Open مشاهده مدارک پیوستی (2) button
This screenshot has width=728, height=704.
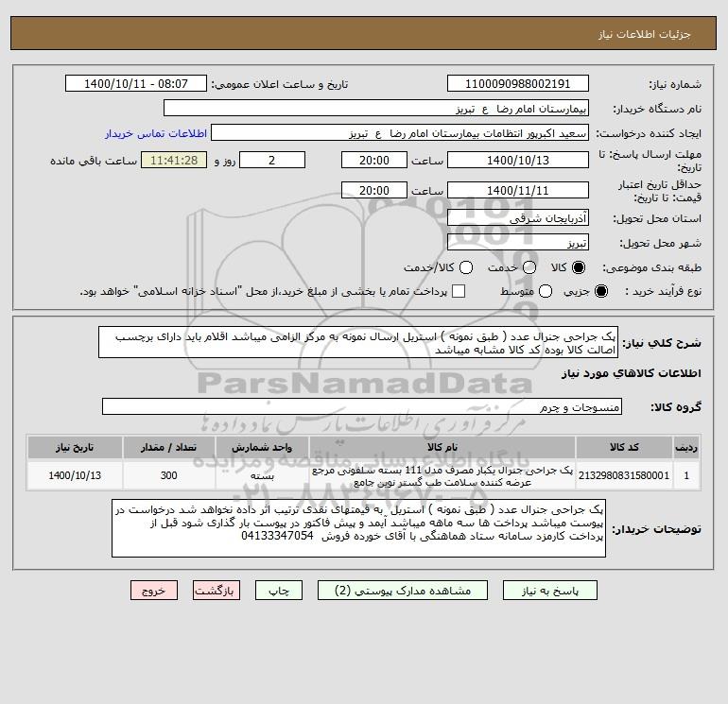point(403,591)
